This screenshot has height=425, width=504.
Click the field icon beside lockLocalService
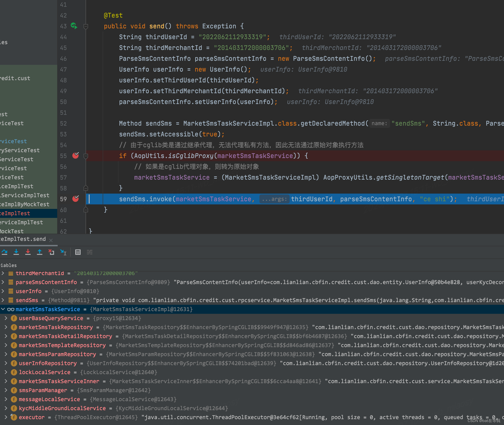point(14,372)
